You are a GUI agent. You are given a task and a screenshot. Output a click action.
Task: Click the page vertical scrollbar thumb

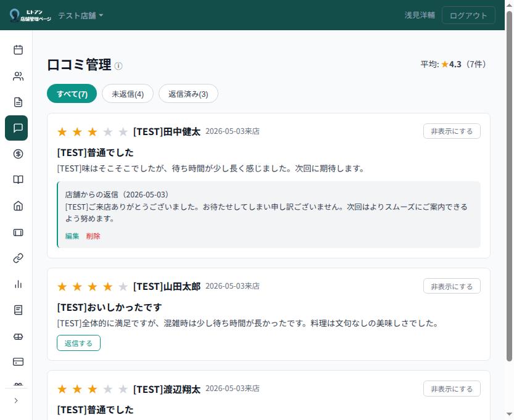tap(509, 186)
